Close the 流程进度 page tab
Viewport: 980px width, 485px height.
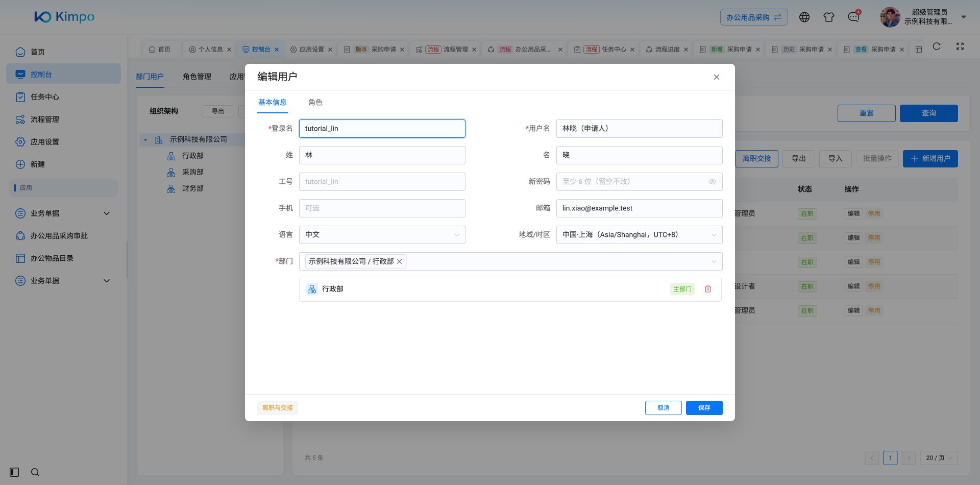686,50
